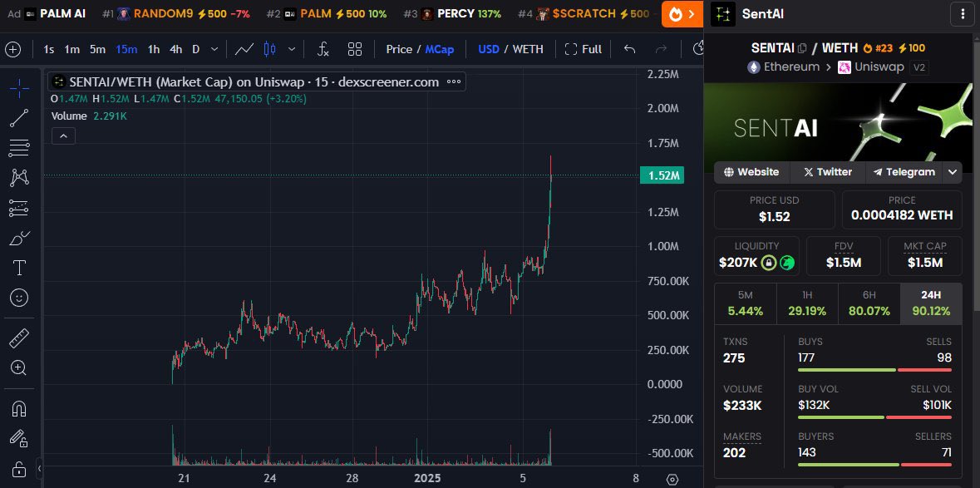The image size is (980, 488).
Task: Activate the zoom in tool
Action: (19, 368)
